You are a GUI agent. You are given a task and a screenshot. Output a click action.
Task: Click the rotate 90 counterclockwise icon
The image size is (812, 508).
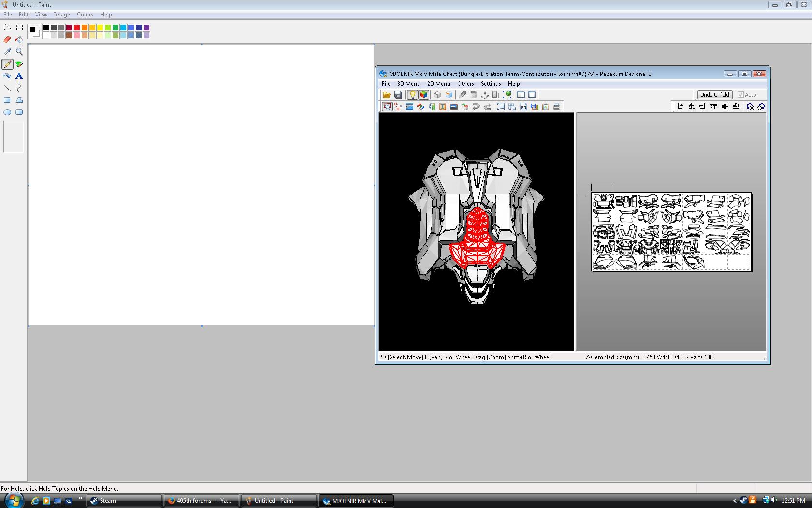pyautogui.click(x=750, y=106)
